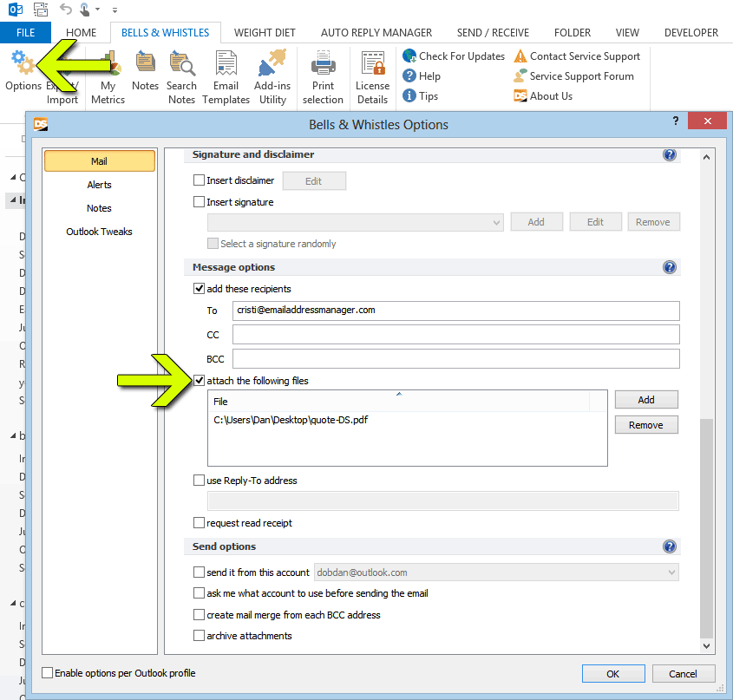The image size is (733, 700).
Task: View License Details
Action: (x=372, y=74)
